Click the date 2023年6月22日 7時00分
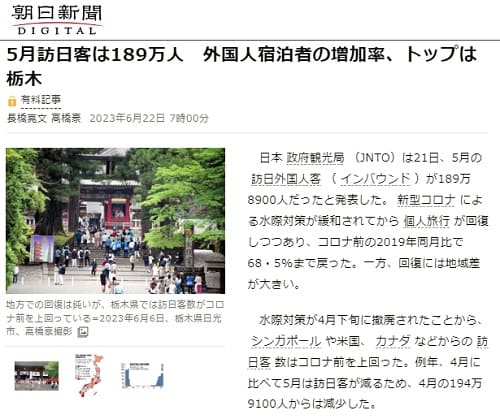This screenshot has width=500, height=419. tap(149, 118)
